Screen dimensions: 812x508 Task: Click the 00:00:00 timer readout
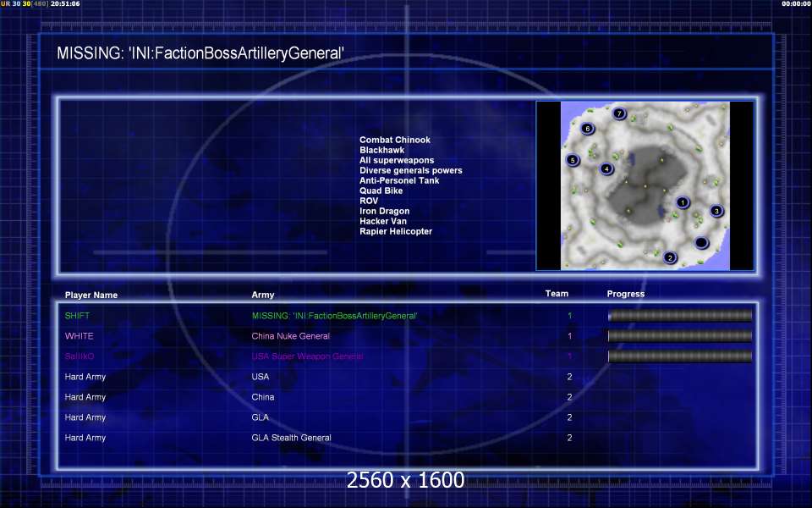click(796, 3)
